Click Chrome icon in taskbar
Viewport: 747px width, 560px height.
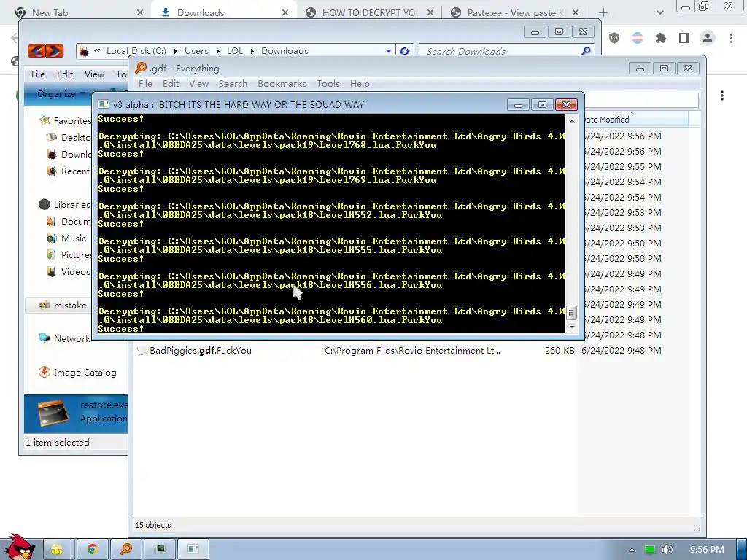pyautogui.click(x=92, y=550)
